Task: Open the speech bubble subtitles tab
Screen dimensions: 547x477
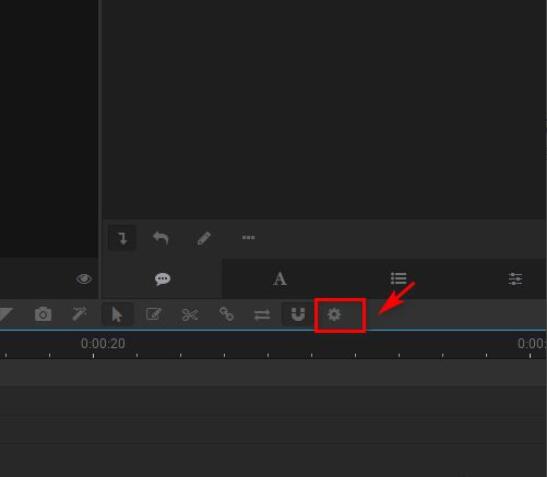Action: pos(163,279)
